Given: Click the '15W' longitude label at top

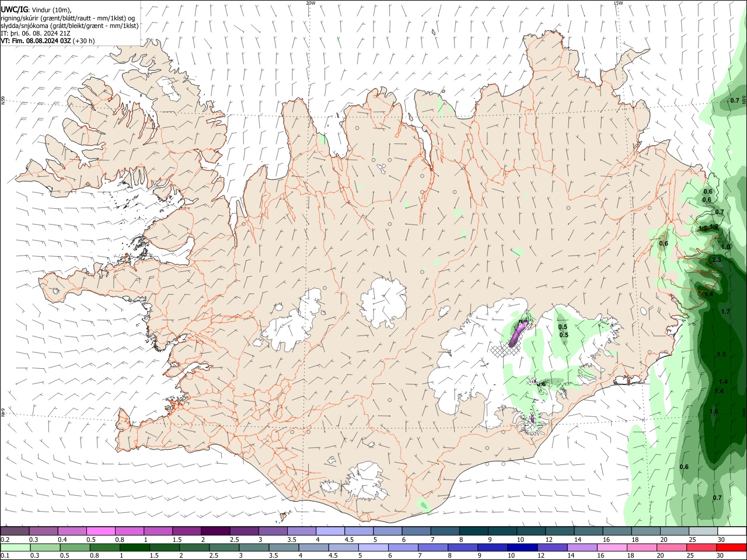Looking at the screenshot, I should [618, 3].
